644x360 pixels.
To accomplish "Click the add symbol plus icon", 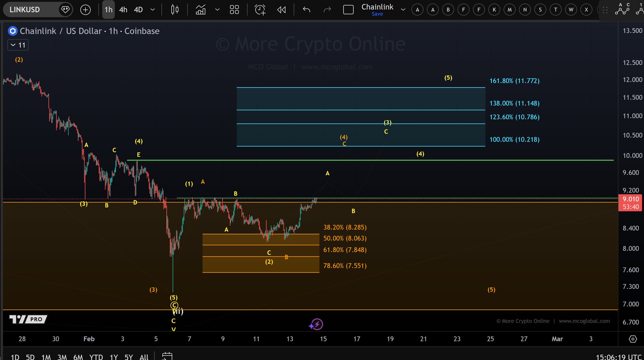I will [x=85, y=10].
